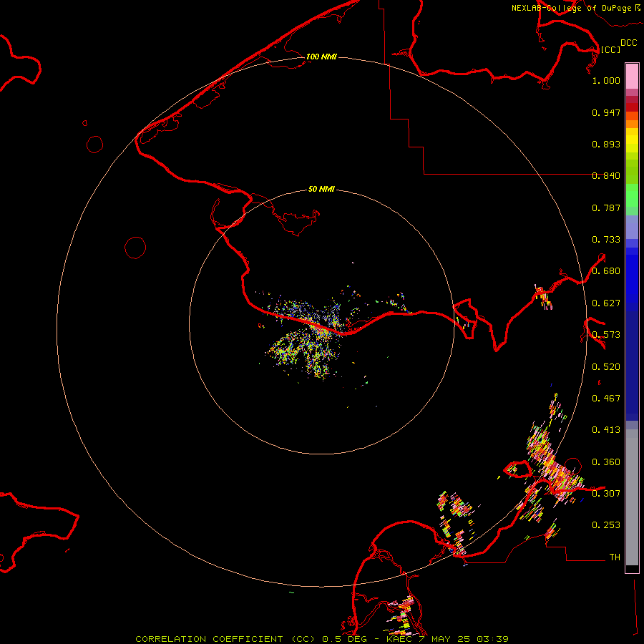Click the "50 NMI" range ring label

pyautogui.click(x=321, y=189)
